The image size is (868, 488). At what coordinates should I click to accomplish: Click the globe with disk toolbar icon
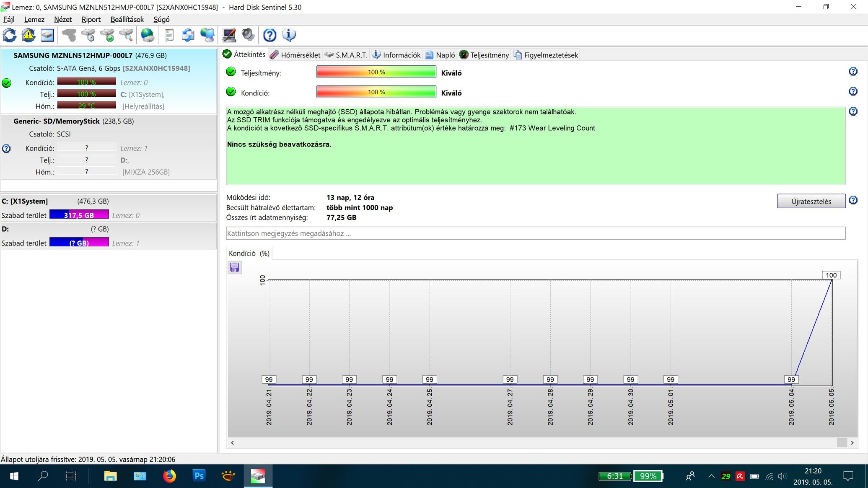[x=148, y=35]
